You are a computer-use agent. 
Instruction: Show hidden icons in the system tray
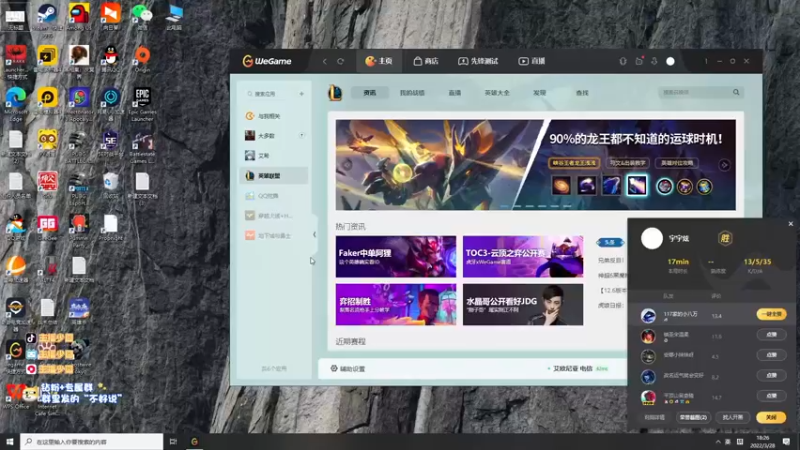click(718, 442)
